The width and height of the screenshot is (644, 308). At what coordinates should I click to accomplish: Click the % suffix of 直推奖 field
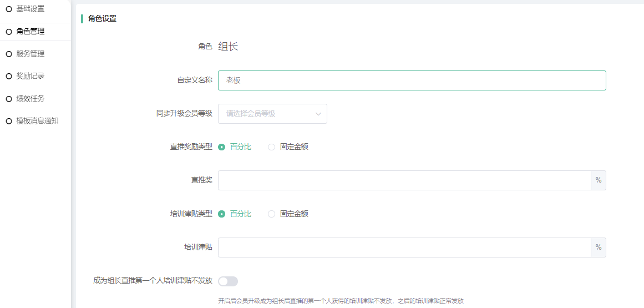tap(598, 180)
